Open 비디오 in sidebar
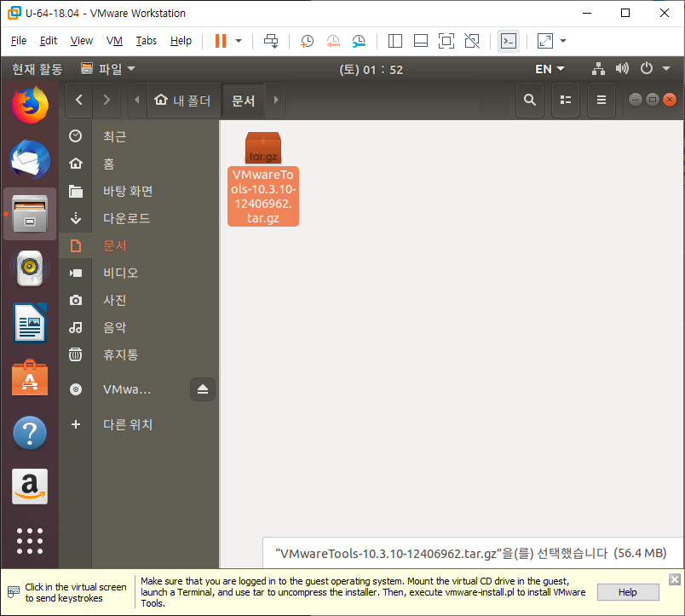Screen dimensions: 685x616 point(139,273)
